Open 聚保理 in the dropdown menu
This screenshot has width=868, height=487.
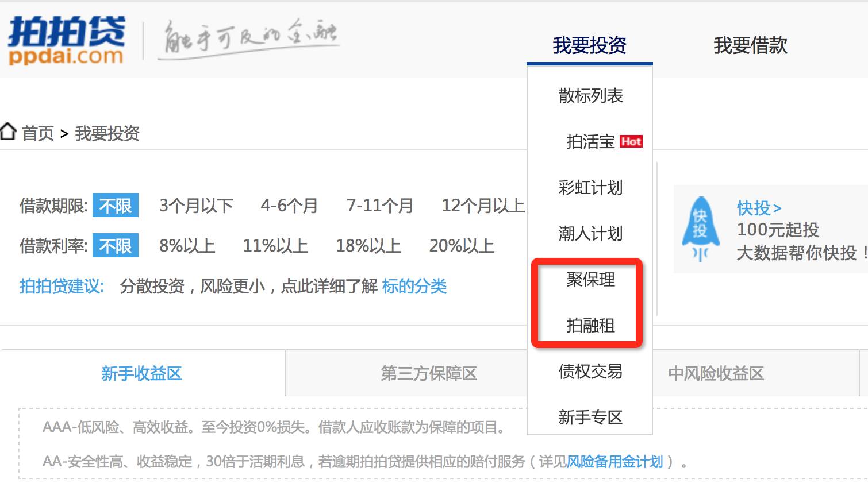590,279
